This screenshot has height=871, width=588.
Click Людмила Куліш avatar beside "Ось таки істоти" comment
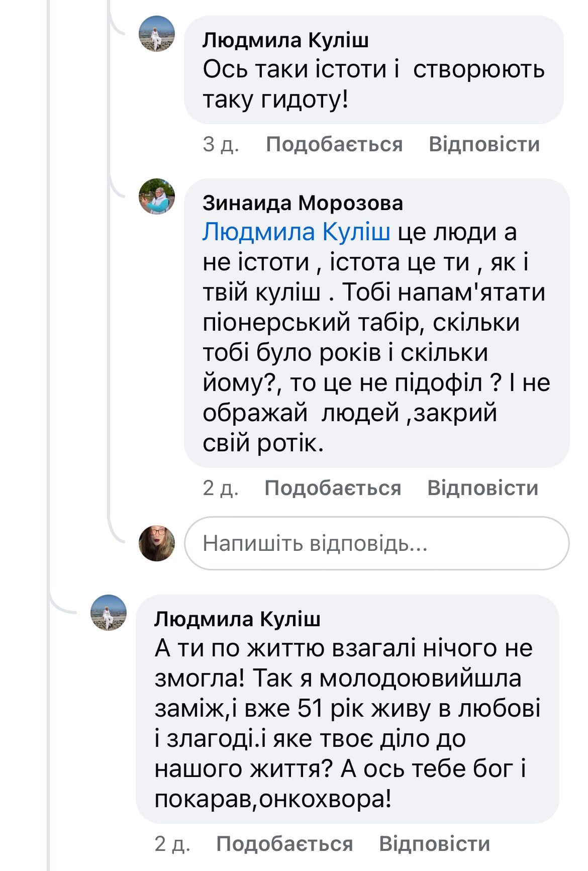[157, 34]
